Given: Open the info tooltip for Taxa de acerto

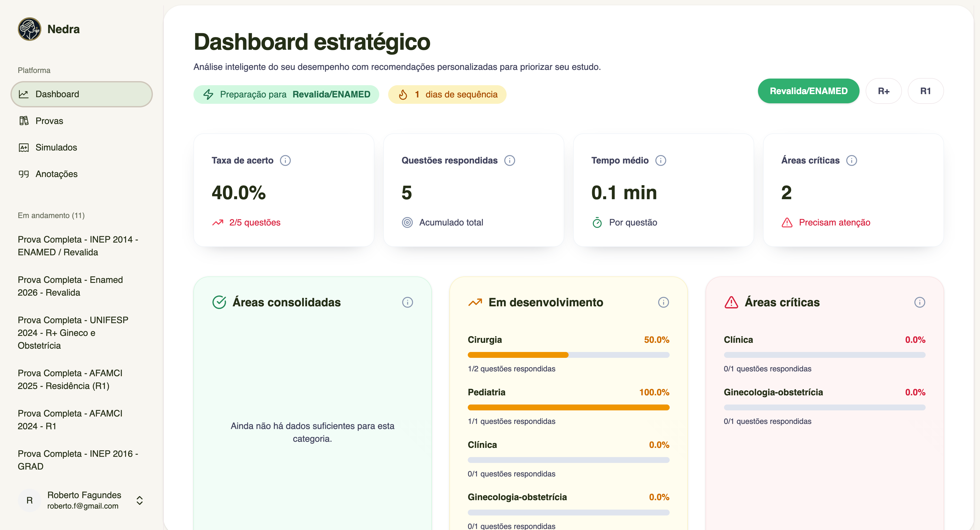Looking at the screenshot, I should coord(286,160).
